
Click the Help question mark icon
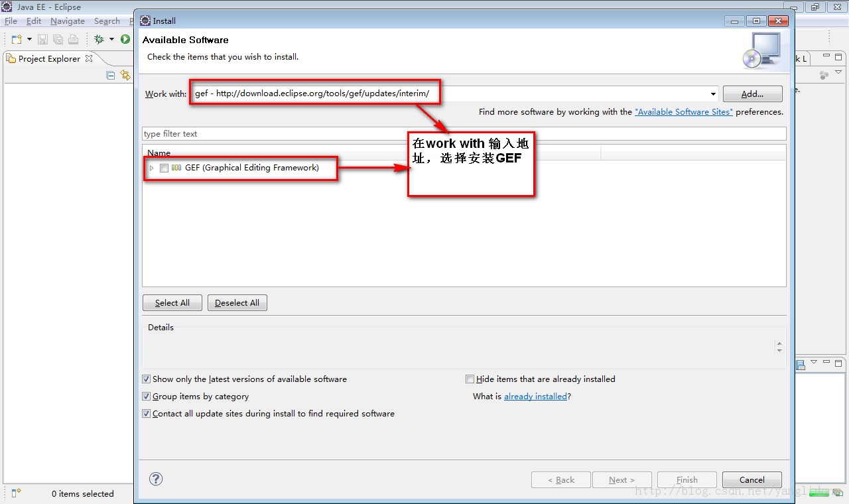(156, 479)
